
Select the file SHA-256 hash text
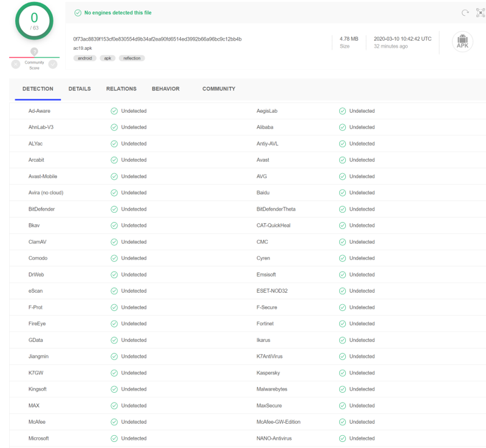158,39
